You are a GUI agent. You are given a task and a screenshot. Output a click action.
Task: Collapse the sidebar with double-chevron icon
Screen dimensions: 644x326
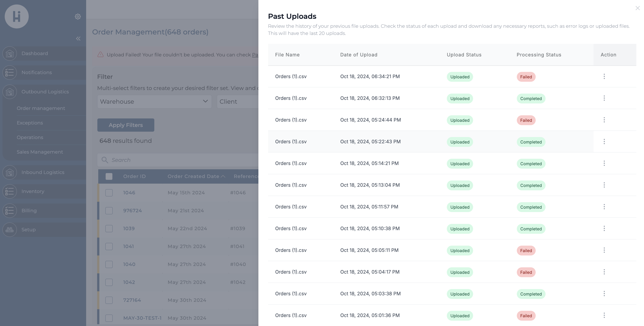coord(78,39)
